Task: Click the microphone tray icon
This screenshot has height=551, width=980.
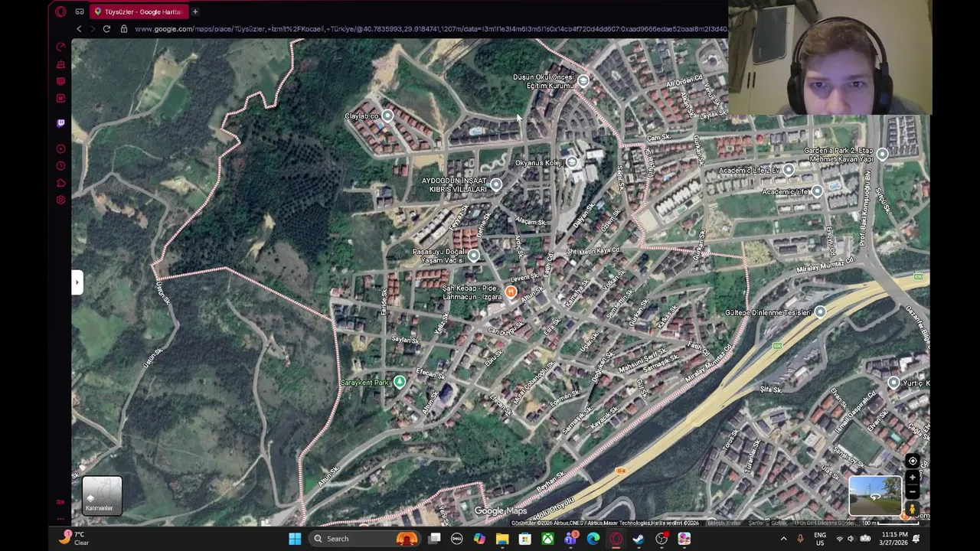Action: click(x=800, y=539)
